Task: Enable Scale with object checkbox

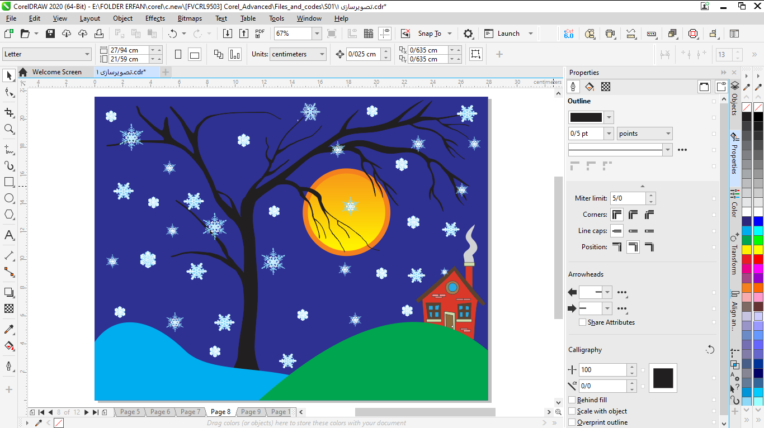Action: 572,411
